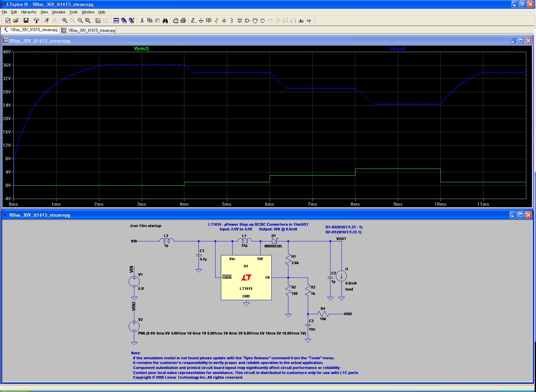The height and width of the screenshot is (392, 536).
Task: Click the SPICE directive '.op' tool
Action: 309,21
